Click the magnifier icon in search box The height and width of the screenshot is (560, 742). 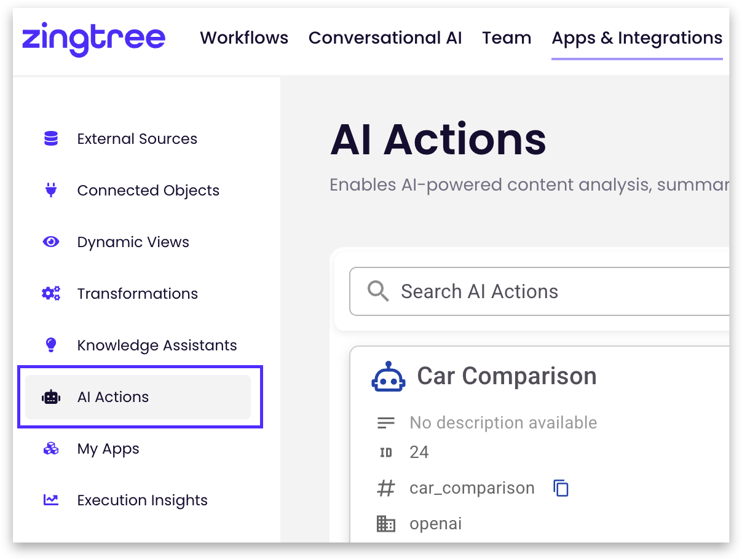378,291
